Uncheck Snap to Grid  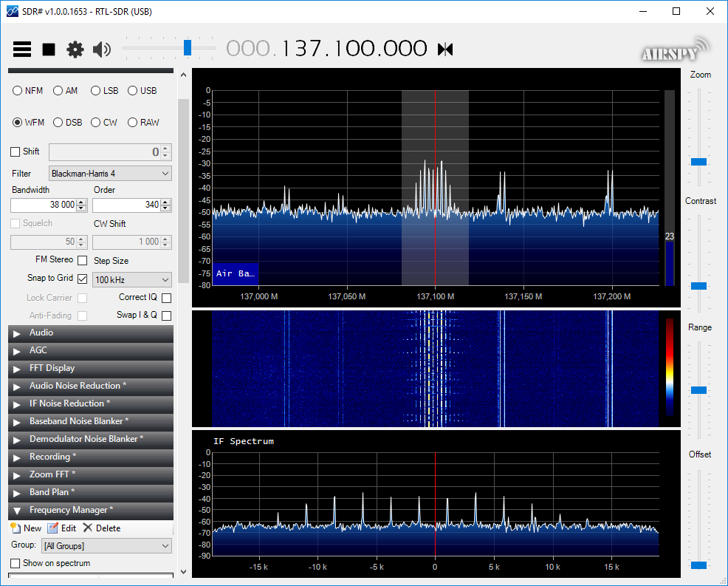83,279
